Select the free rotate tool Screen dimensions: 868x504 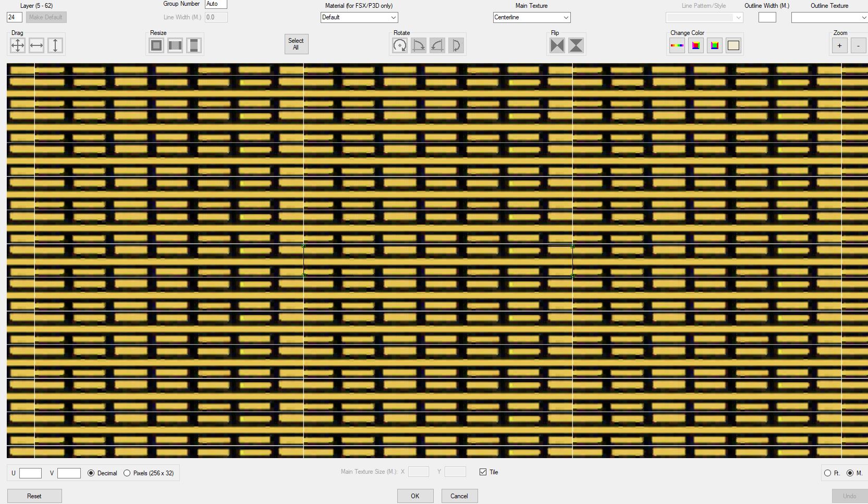(x=399, y=45)
